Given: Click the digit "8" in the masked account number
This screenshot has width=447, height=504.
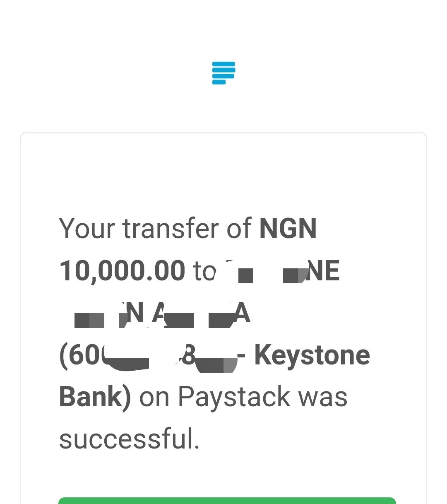Looking at the screenshot, I should pos(189,355).
